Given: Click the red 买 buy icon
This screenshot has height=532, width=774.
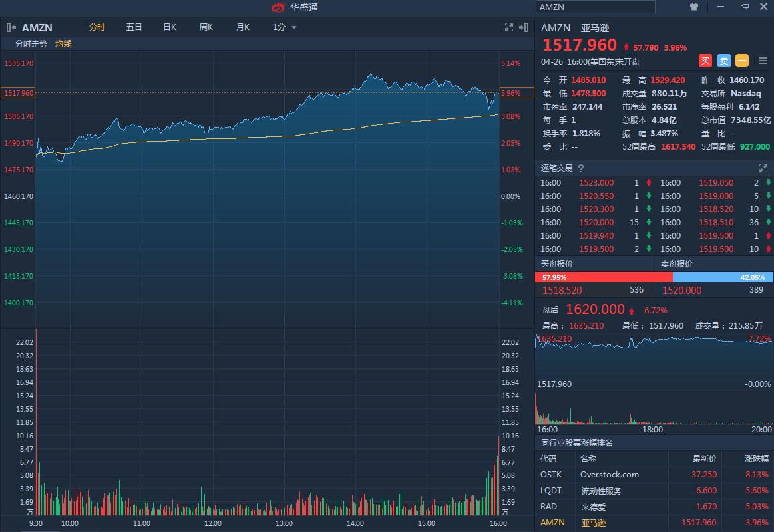Looking at the screenshot, I should (705, 61).
